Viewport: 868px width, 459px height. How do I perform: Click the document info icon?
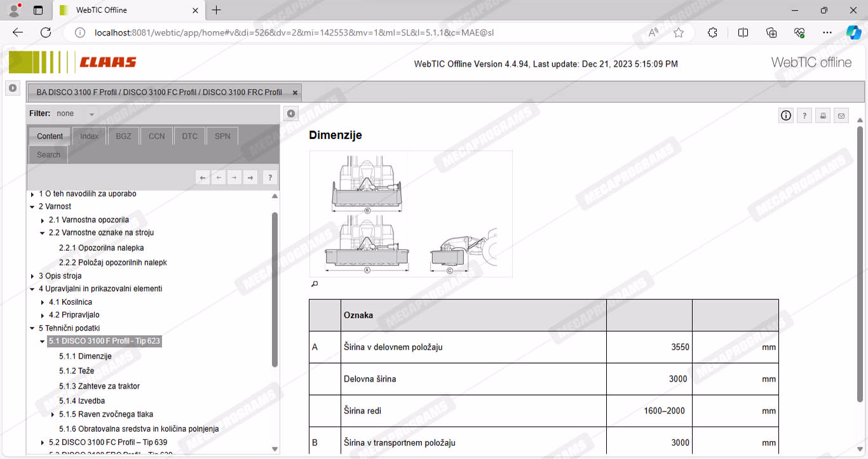786,116
